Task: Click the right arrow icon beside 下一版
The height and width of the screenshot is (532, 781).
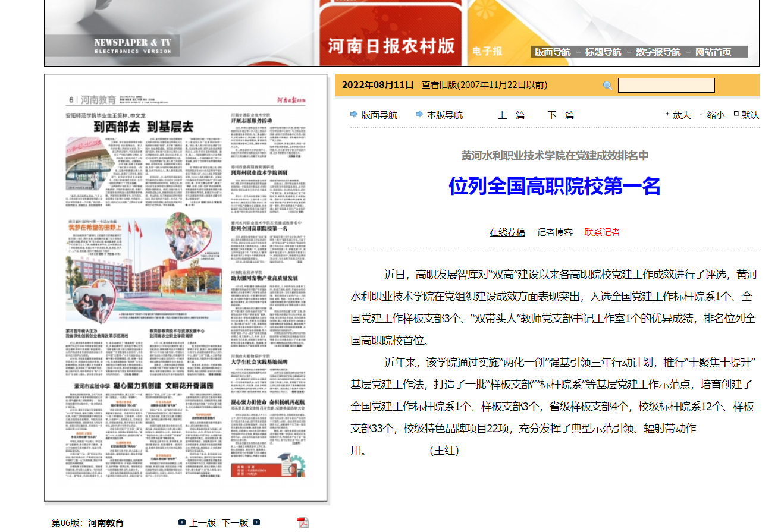Action: [x=256, y=522]
